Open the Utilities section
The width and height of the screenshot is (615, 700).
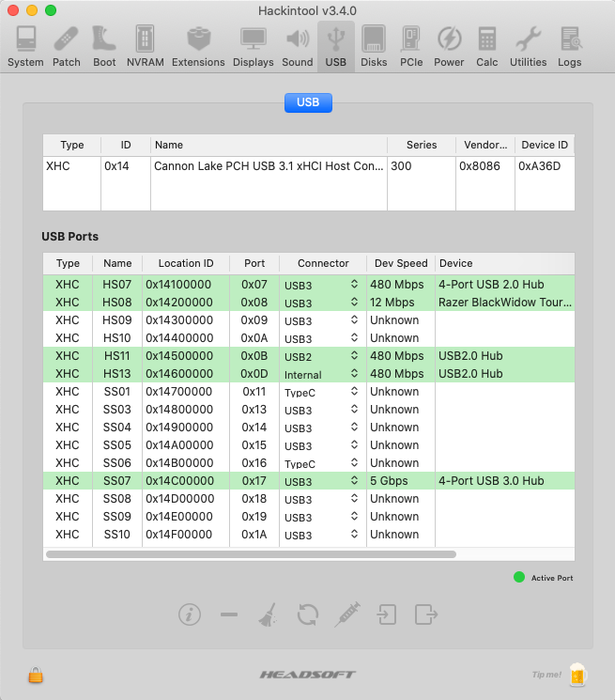click(528, 46)
